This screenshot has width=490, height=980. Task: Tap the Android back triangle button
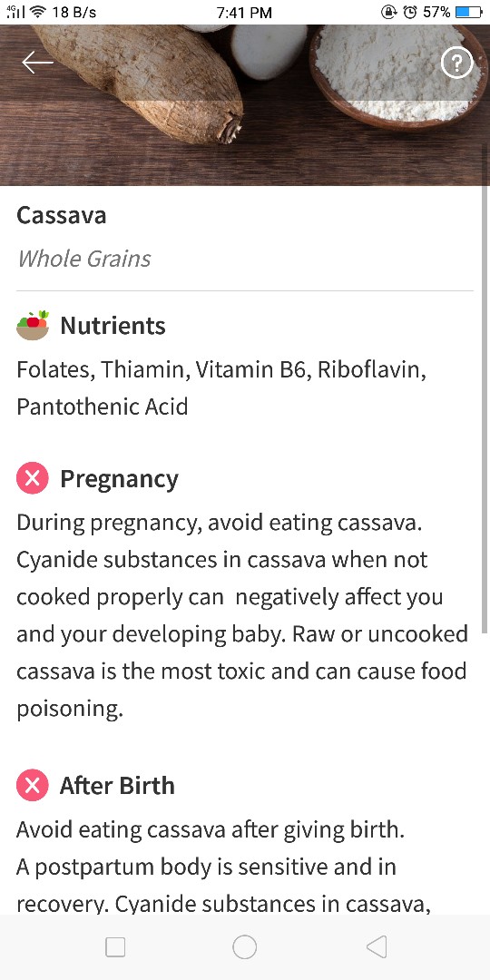pos(377,946)
